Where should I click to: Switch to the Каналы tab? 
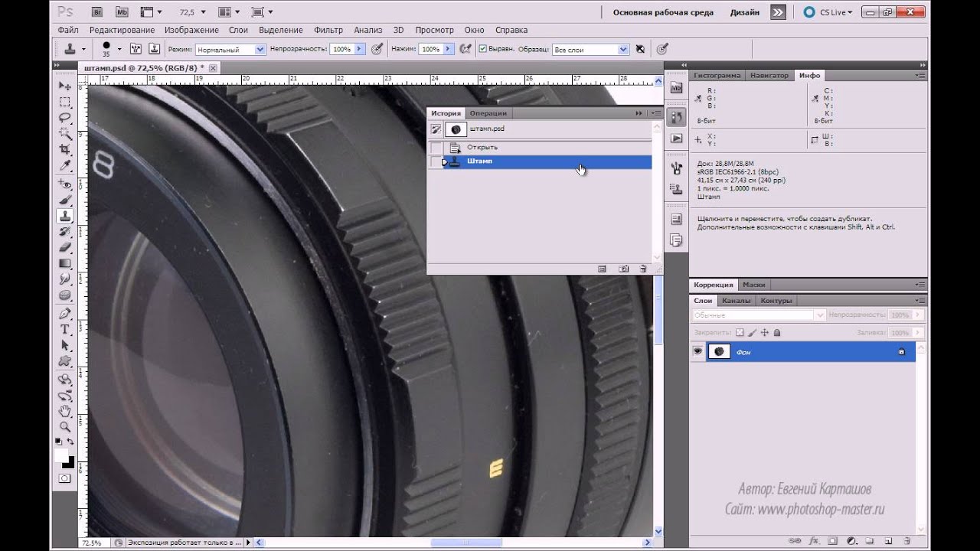[x=737, y=301]
